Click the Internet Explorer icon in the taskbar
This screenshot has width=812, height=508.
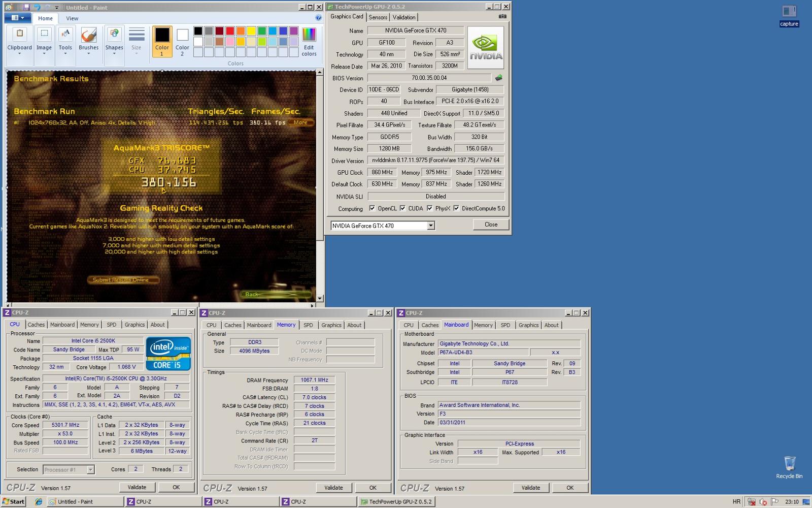[39, 501]
